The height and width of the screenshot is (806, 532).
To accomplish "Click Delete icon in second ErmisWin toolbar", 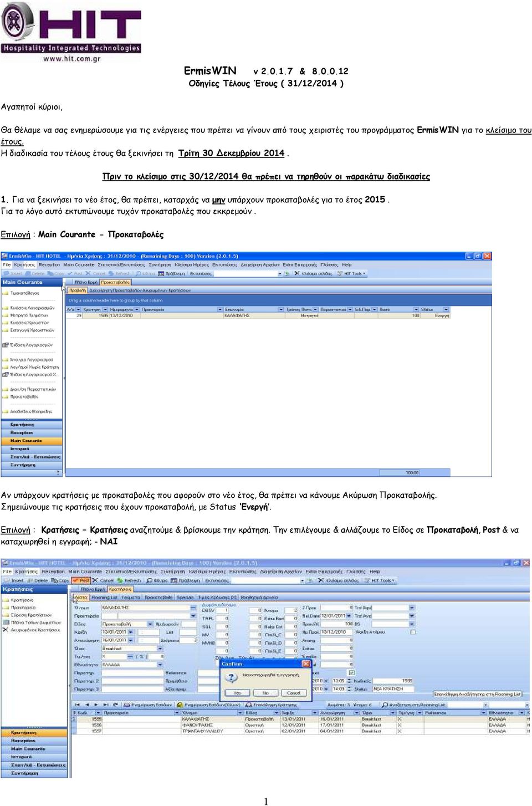I will pyautogui.click(x=37, y=580).
